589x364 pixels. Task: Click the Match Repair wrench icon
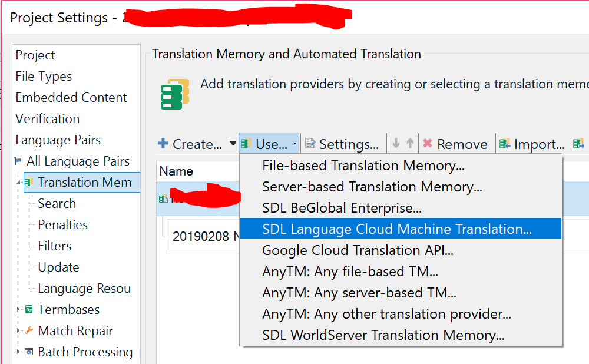coord(29,330)
